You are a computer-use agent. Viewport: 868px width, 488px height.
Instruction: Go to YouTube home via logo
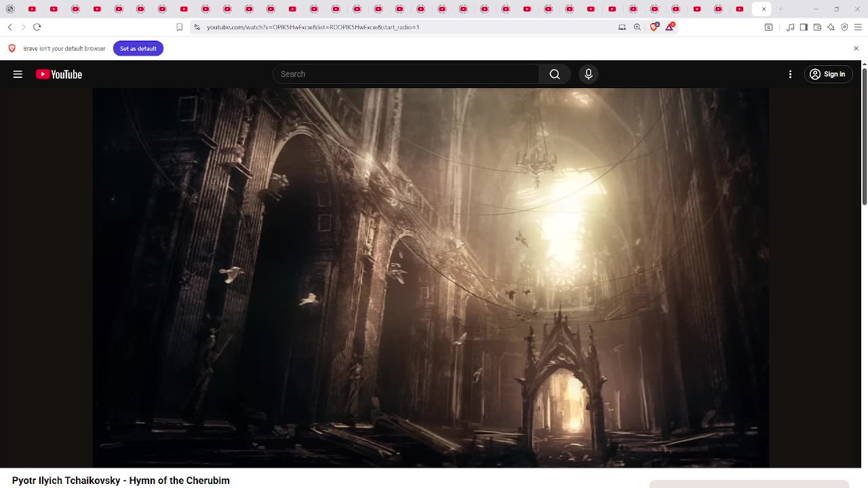(59, 75)
